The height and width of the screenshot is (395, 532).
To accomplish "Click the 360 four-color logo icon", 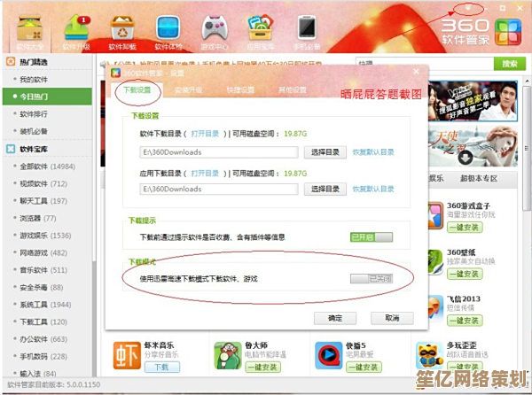I will click(x=507, y=32).
